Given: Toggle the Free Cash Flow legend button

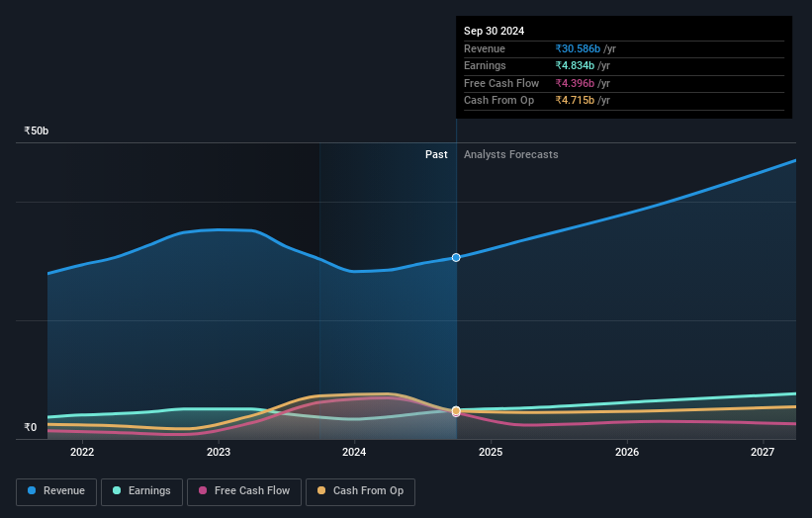Looking at the screenshot, I should (x=244, y=491).
